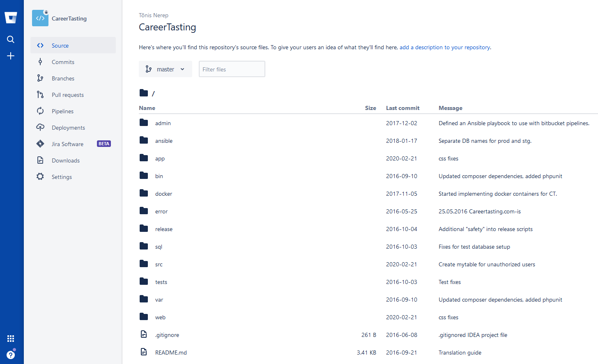Click the Source code brackets icon
598x364 pixels.
40,46
